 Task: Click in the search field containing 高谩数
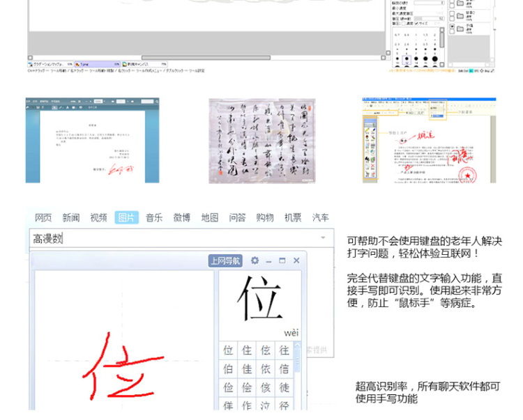(x=174, y=238)
